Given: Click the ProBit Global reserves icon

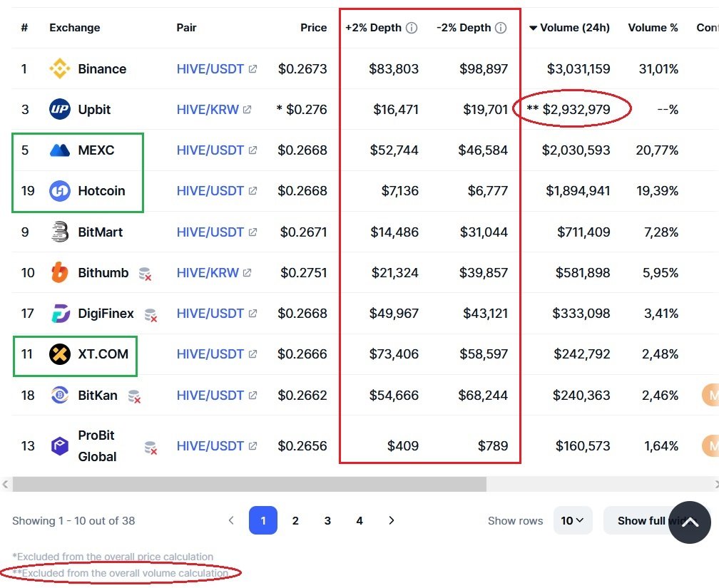Looking at the screenshot, I should (x=151, y=448).
